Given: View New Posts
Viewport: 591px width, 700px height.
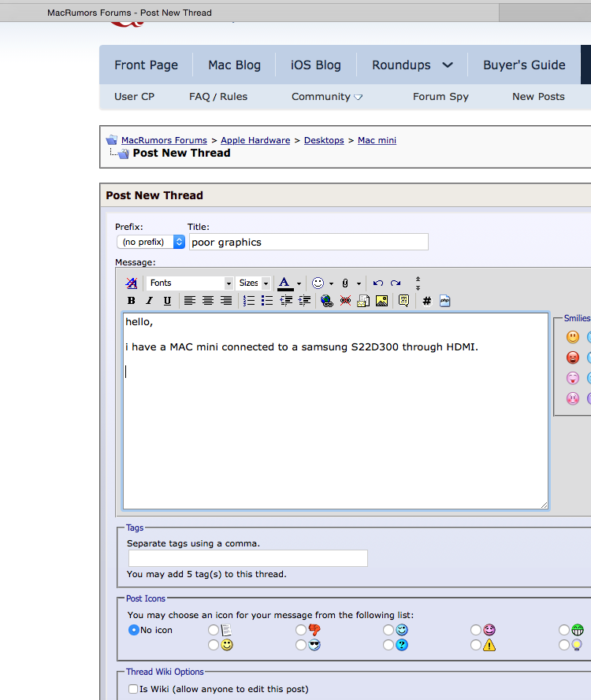Looking at the screenshot, I should [x=538, y=96].
